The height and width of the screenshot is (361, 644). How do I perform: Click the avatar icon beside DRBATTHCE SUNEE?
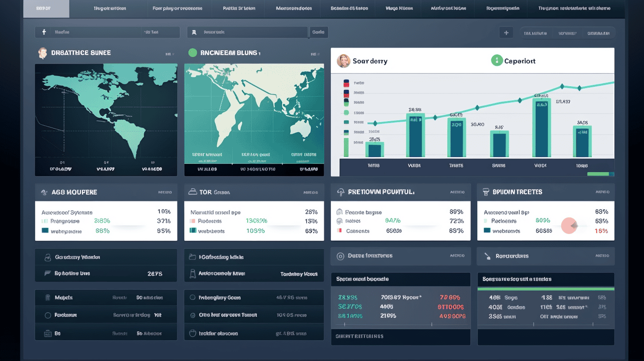42,53
